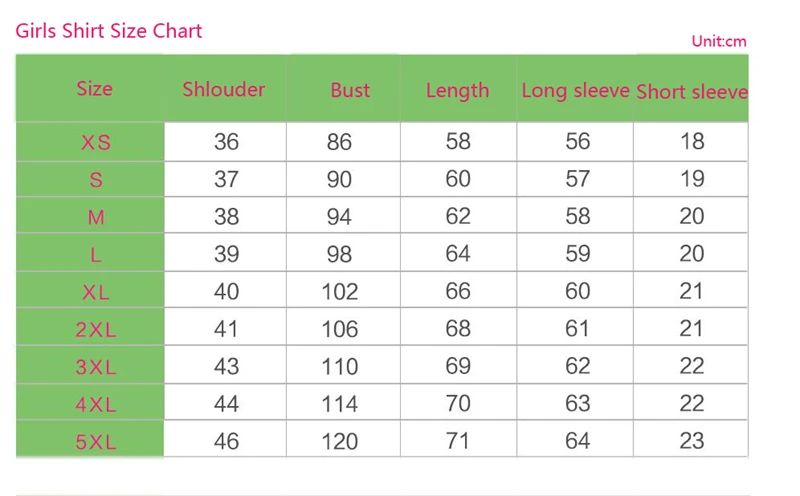Click the Unit:cm label
This screenshot has height=496, width=800.
pos(719,41)
